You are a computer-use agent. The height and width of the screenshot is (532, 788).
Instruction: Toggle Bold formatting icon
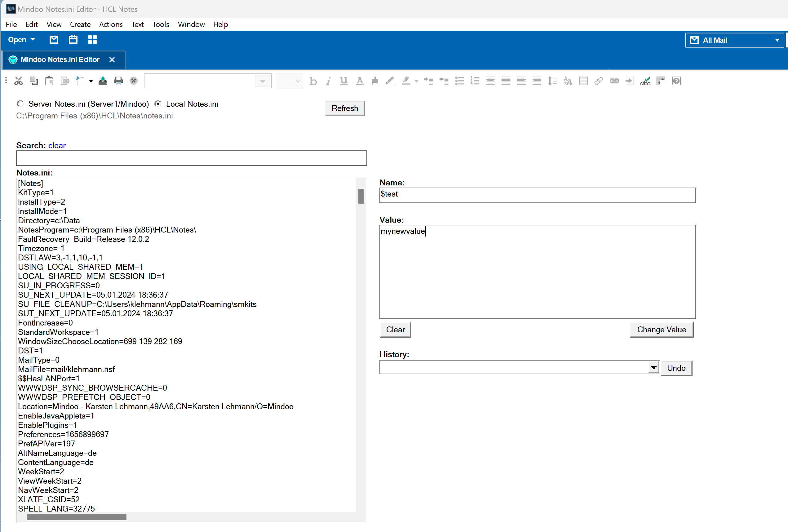[x=313, y=81]
